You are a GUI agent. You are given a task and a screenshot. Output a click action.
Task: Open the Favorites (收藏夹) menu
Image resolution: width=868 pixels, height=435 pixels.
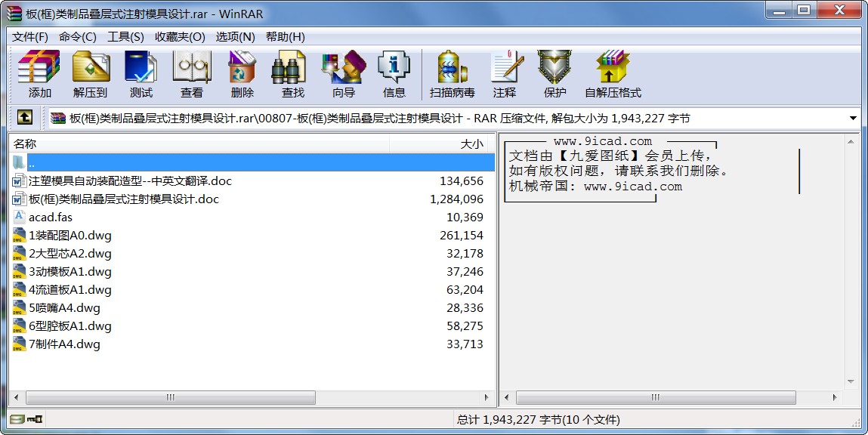pos(180,37)
